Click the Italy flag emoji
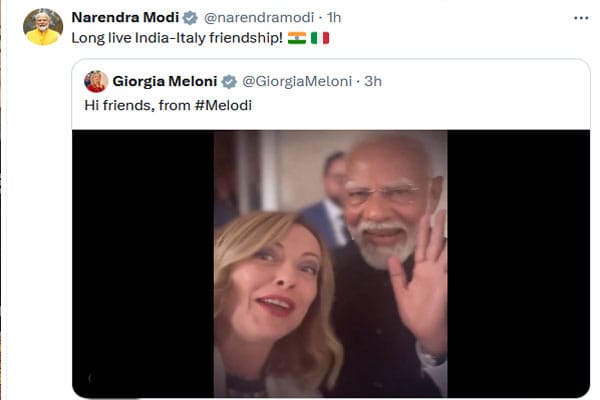This screenshot has height=400, width=600. [x=320, y=38]
